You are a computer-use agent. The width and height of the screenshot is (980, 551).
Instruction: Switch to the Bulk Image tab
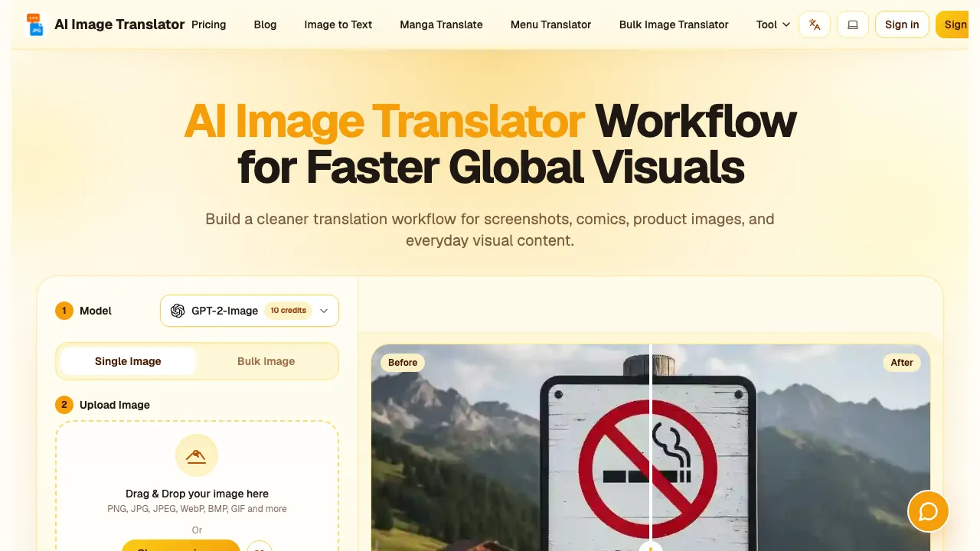click(x=266, y=361)
